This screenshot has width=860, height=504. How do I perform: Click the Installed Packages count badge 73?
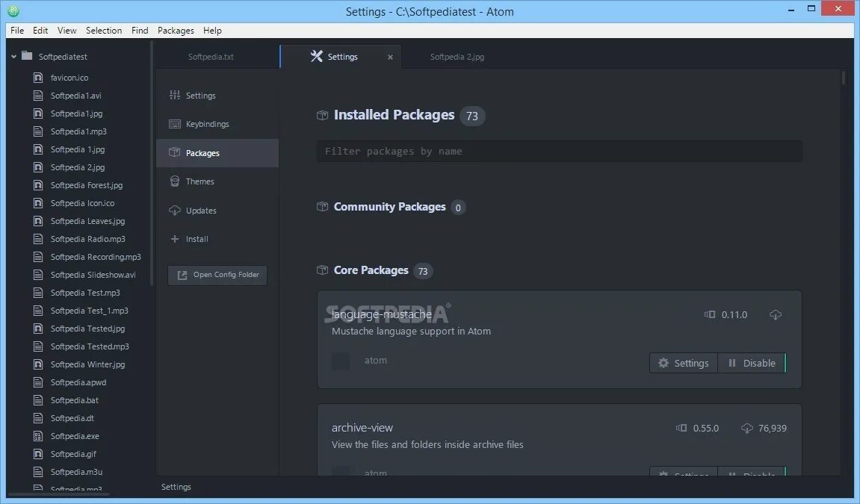coord(472,116)
